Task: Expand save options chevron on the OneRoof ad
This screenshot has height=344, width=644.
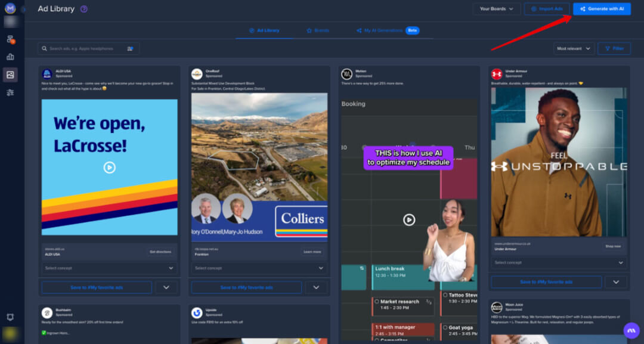Action: [316, 287]
